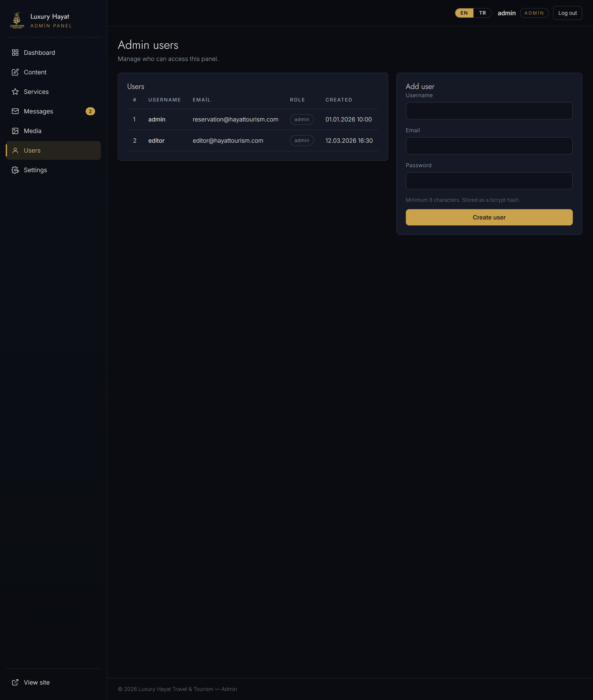Image resolution: width=593 pixels, height=700 pixels.
Task: Click the Log out button
Action: (567, 13)
